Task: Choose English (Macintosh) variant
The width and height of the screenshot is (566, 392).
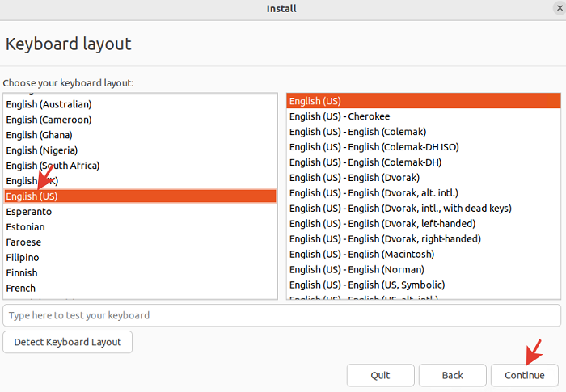Action: coord(424,255)
